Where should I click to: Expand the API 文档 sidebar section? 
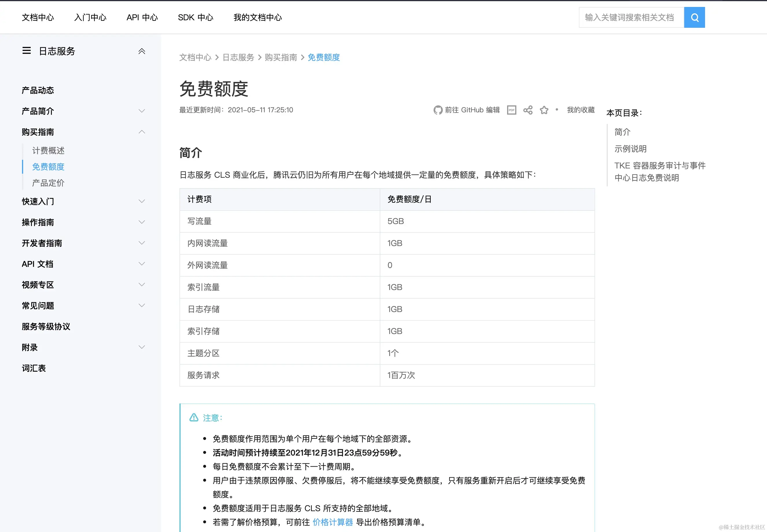(x=142, y=264)
